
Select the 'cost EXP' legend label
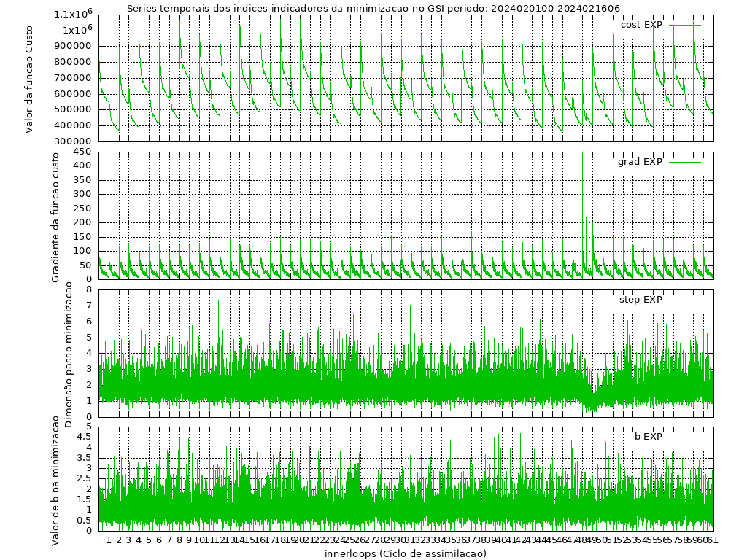pos(641,25)
